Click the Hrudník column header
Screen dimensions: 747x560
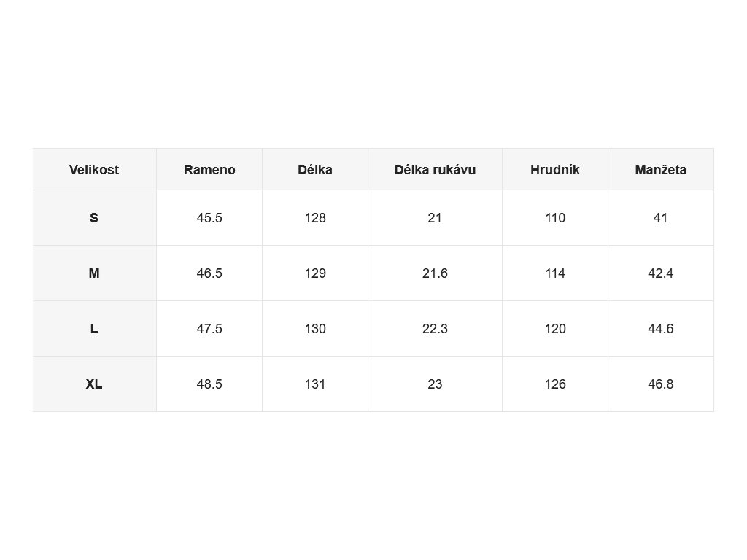[x=555, y=169]
